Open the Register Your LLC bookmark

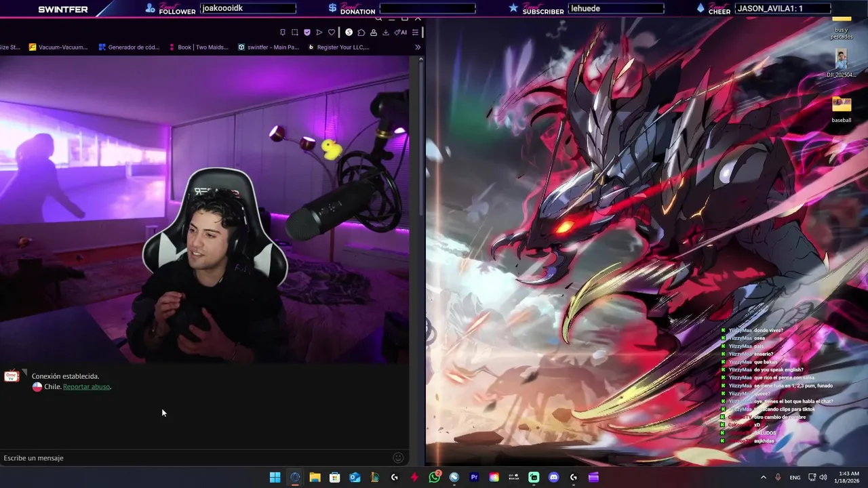click(x=338, y=47)
